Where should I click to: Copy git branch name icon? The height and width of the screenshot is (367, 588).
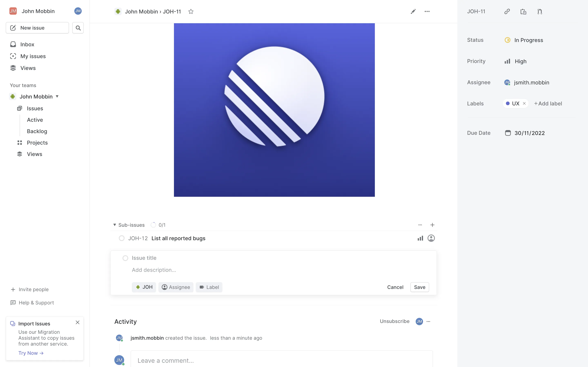pyautogui.click(x=540, y=11)
